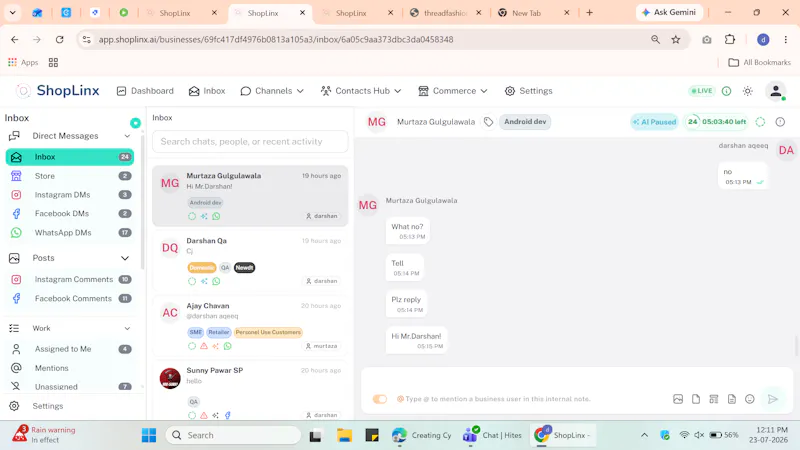Expand the Commerce dropdown
The image size is (800, 450).
coord(453,91)
